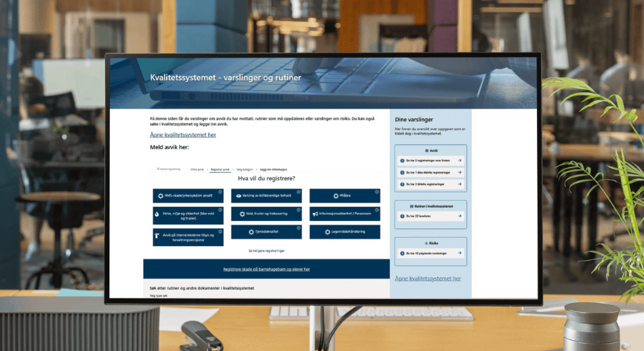Click arrow on 1 ikke tildelte registreringer row
Viewport: 644px width, 351px height.
(x=460, y=172)
